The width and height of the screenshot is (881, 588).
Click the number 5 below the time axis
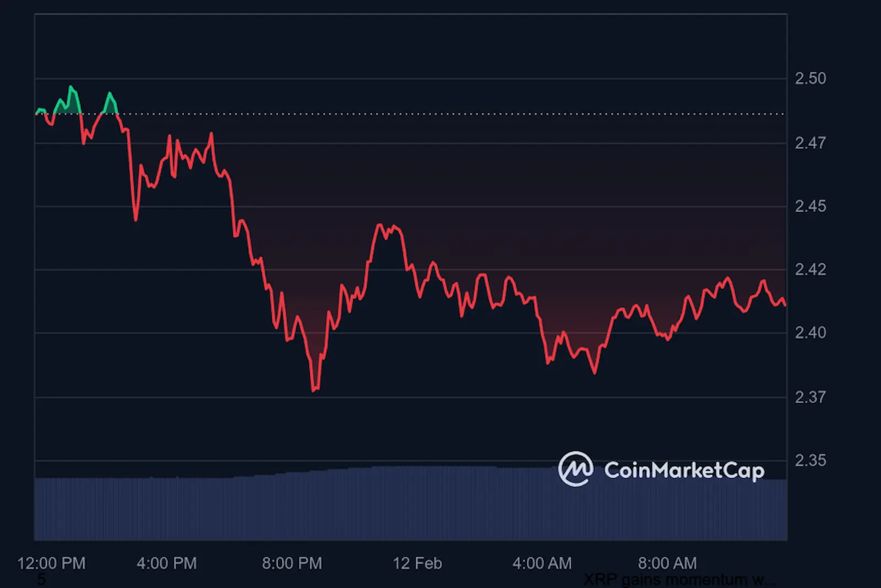point(41,580)
